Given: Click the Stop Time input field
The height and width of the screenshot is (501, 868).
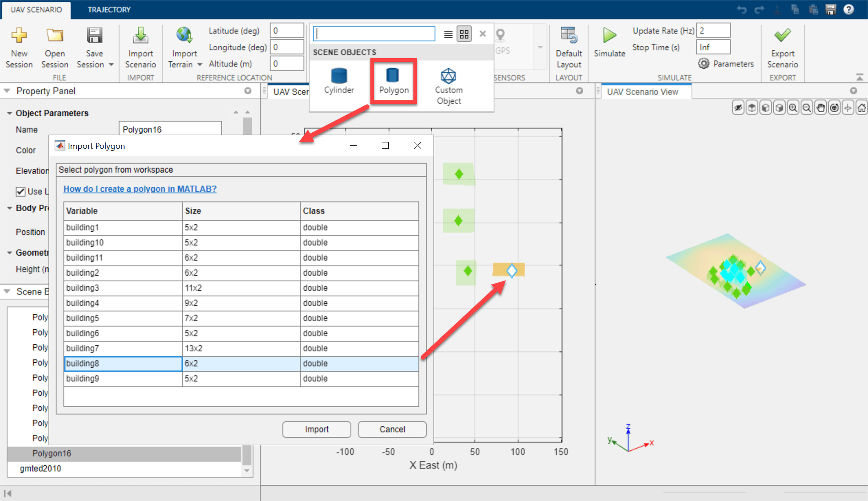Looking at the screenshot, I should 713,47.
